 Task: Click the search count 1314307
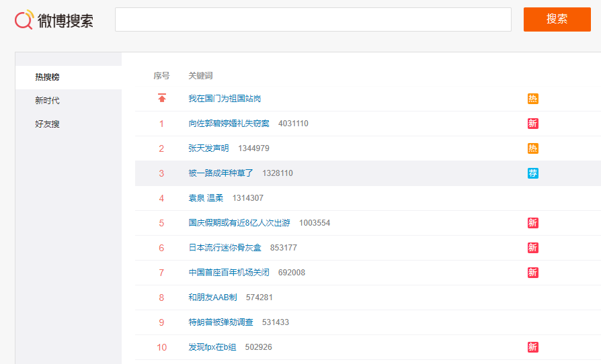tap(248, 198)
